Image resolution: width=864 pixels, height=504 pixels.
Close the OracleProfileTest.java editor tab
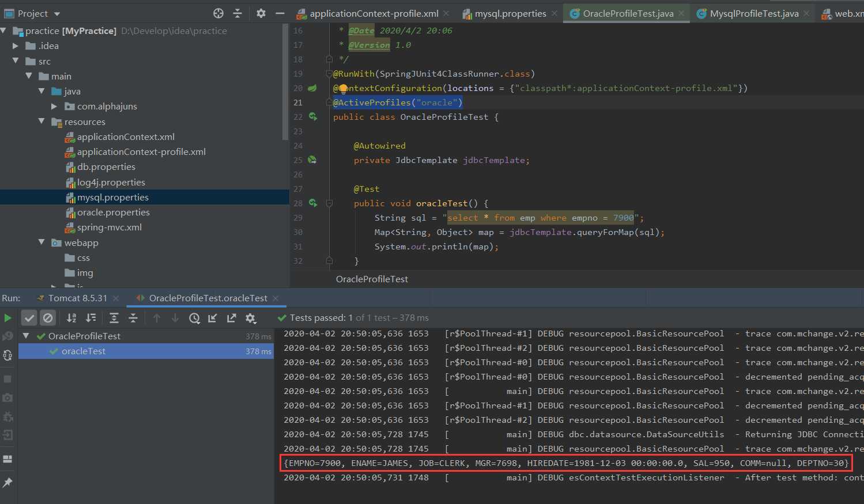pos(682,13)
